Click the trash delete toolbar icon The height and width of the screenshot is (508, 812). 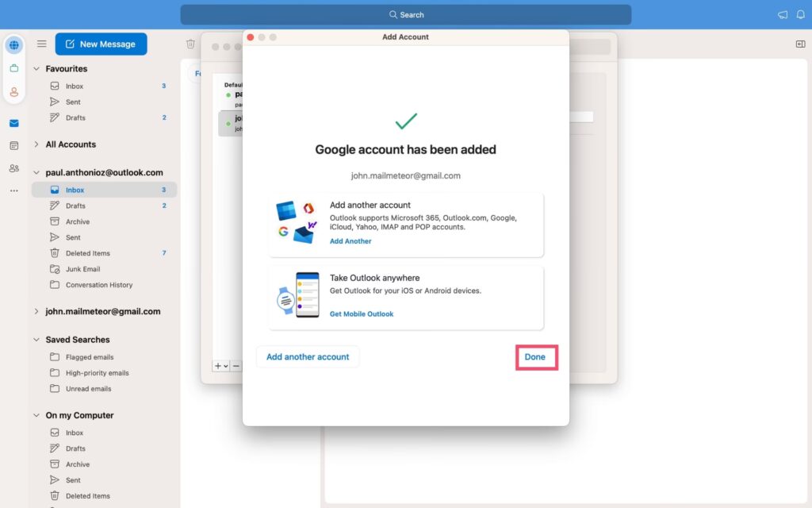pos(190,44)
